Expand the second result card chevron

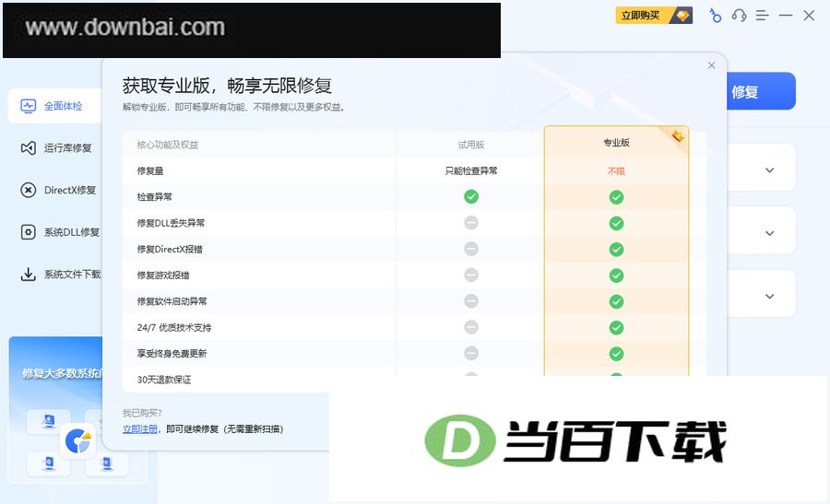[770, 233]
